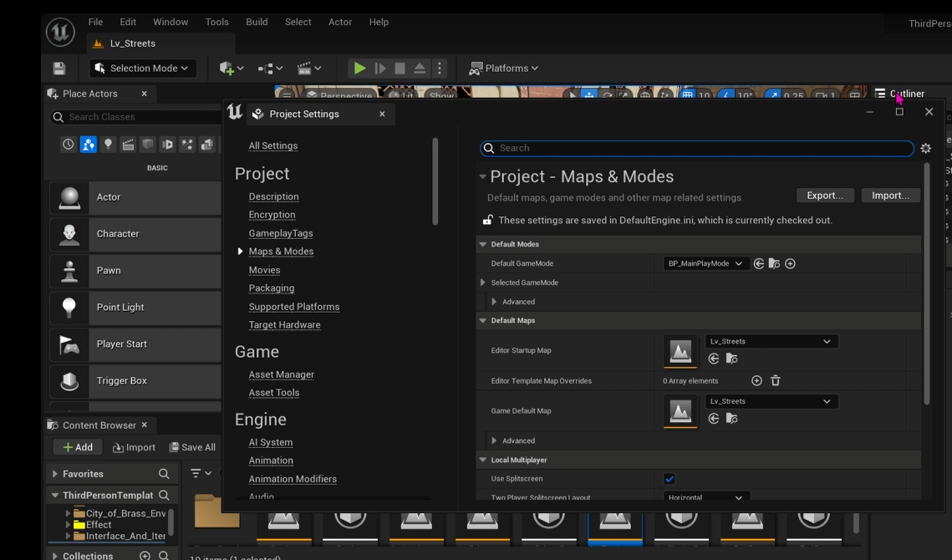952x560 pixels.
Task: Select the Lights category icon
Action: [108, 144]
